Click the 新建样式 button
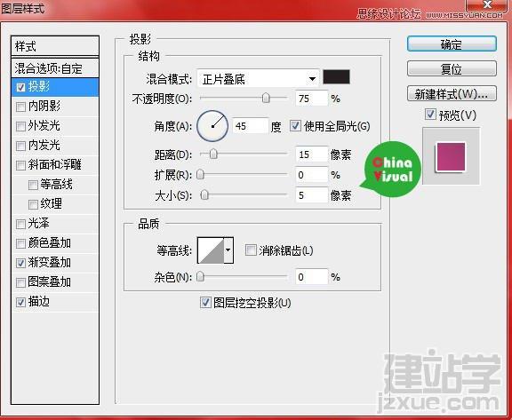Viewport: 512px width, 420px height. (452, 94)
